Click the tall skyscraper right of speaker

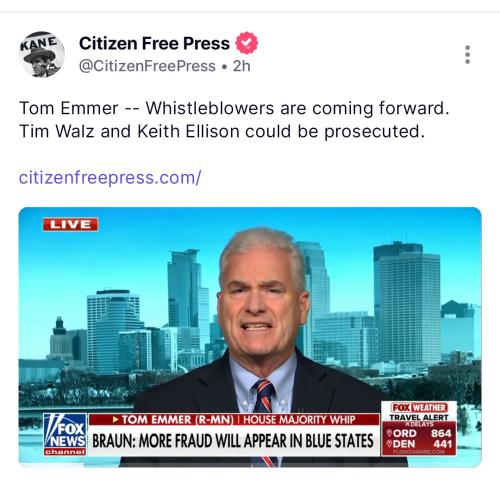coord(407,303)
